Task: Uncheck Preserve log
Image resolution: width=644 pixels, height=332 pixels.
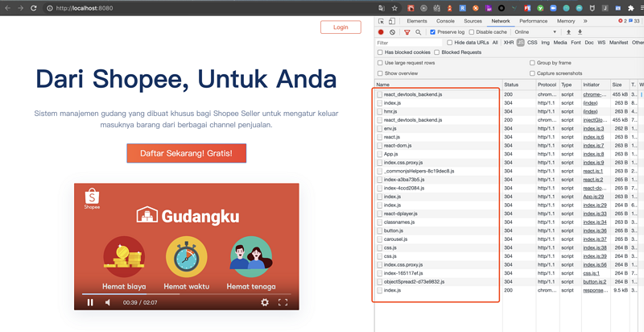Action: (432, 32)
